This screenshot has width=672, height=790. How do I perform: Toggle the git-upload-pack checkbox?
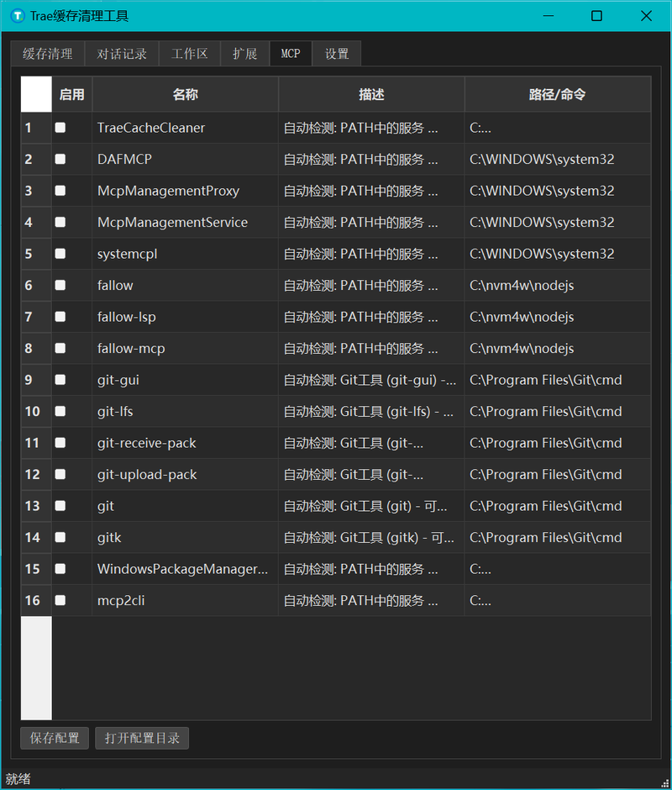(60, 474)
